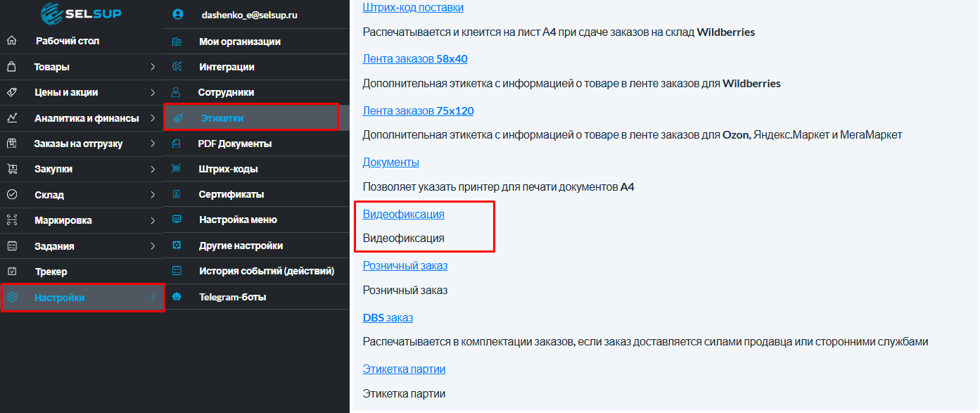
Task: Click the home icon beside Рабочий стол
Action: click(x=11, y=41)
